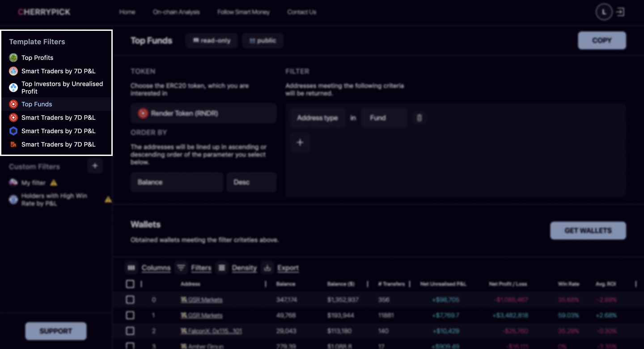Go to On-chain Analysis in the navigation
This screenshot has width=644, height=349.
[x=176, y=12]
